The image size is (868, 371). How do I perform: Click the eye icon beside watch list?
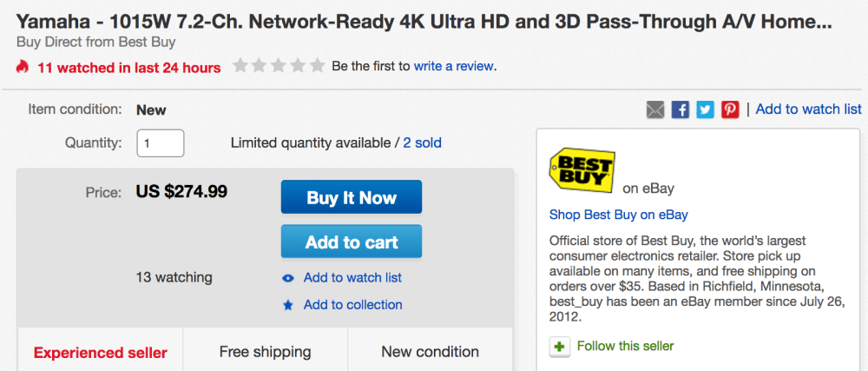[288, 278]
